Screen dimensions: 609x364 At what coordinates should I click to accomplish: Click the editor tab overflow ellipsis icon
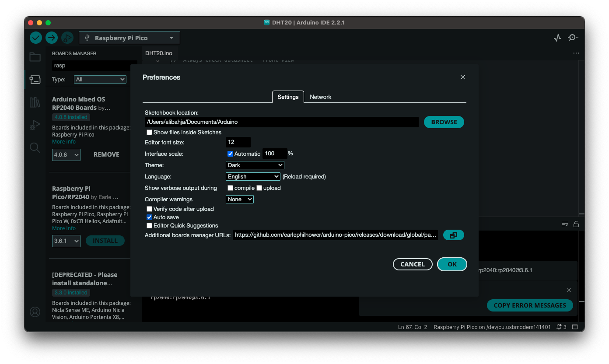tap(576, 53)
